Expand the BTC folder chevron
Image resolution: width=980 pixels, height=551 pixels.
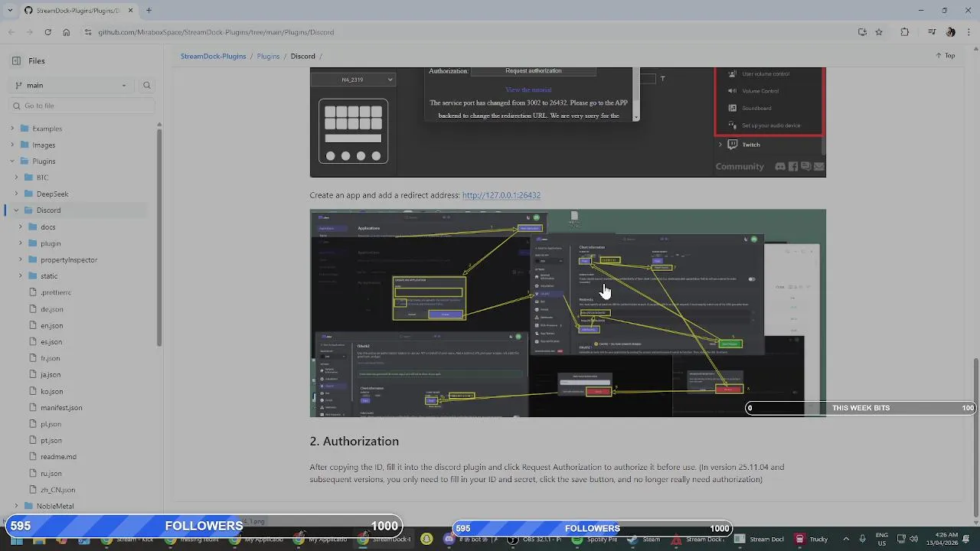click(x=16, y=178)
